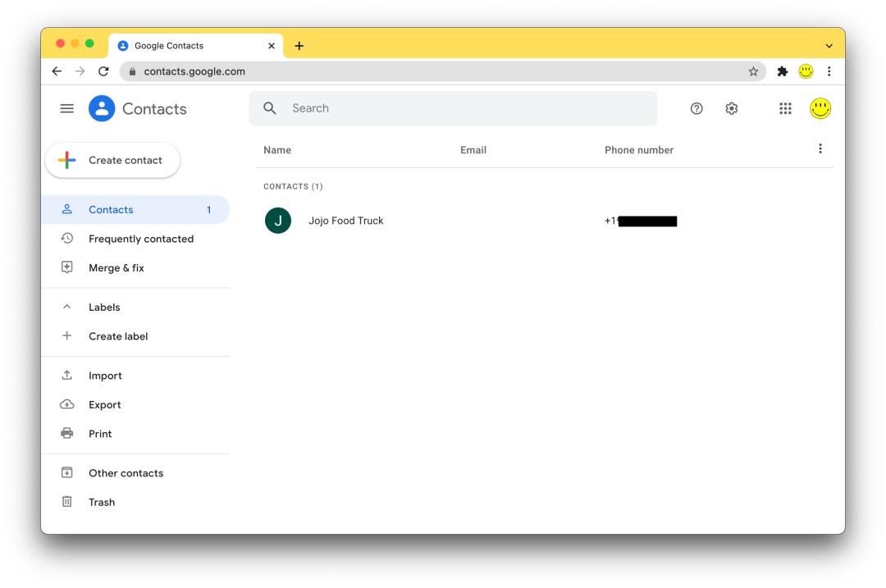Image resolution: width=886 pixels, height=588 pixels.
Task: Click the Name column header
Action: 277,150
